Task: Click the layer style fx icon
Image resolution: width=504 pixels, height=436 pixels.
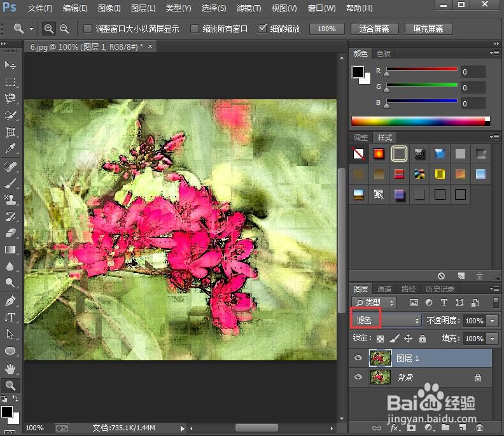Action: 395,428
